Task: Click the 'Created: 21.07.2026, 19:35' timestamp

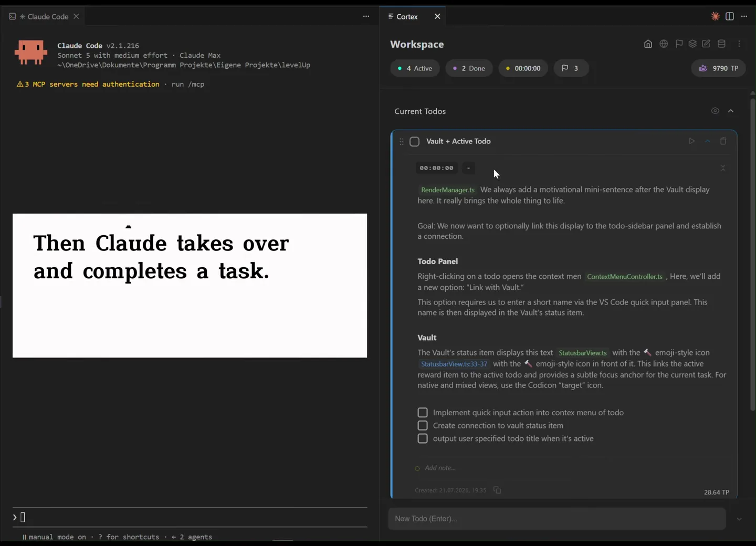Action: (x=450, y=490)
